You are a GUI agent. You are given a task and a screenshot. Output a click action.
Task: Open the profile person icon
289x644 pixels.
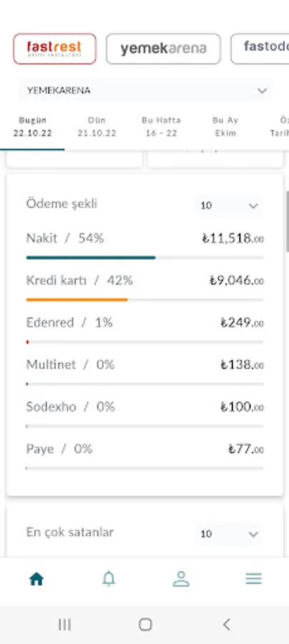coord(180,579)
